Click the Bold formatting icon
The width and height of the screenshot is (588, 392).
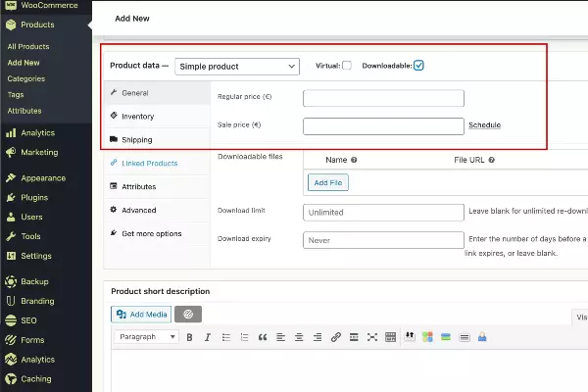[190, 337]
